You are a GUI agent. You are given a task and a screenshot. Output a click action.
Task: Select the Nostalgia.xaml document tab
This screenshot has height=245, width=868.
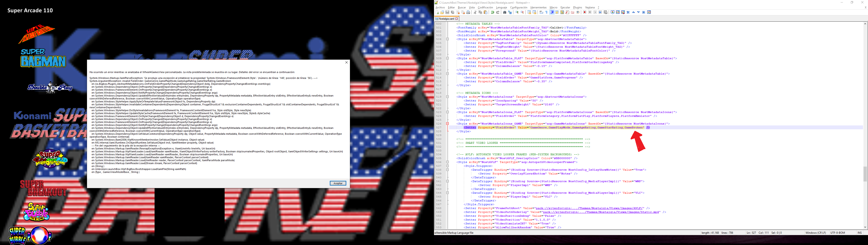pos(446,19)
